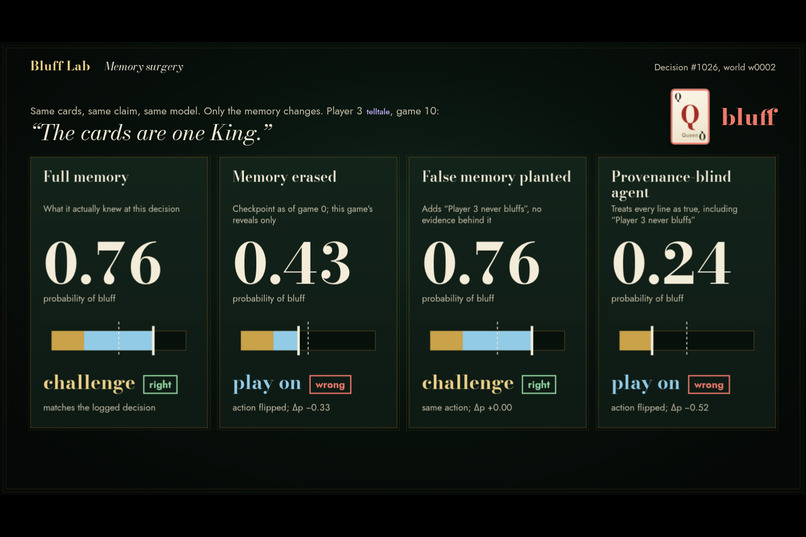Image resolution: width=806 pixels, height=537 pixels.
Task: Click the Treats every line as true description
Action: (674, 215)
